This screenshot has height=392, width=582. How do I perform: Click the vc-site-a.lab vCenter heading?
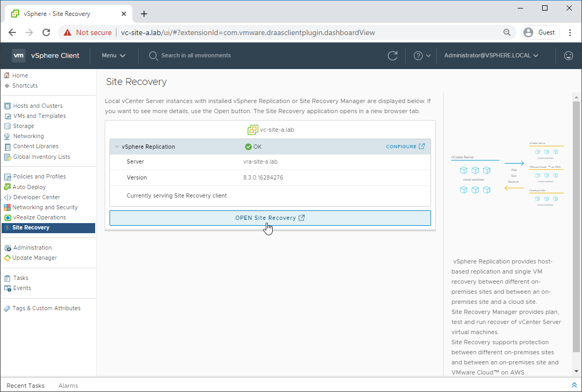click(271, 130)
